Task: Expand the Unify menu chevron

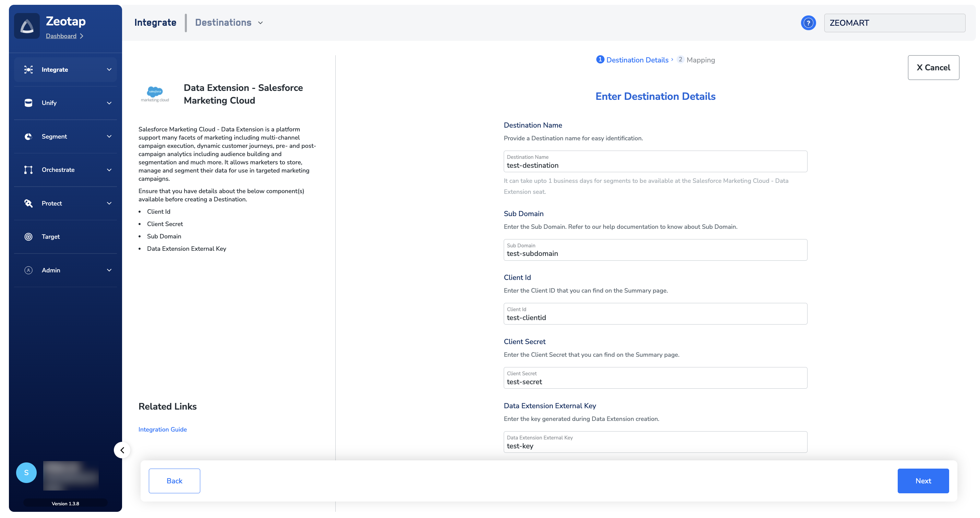Action: coord(109,103)
